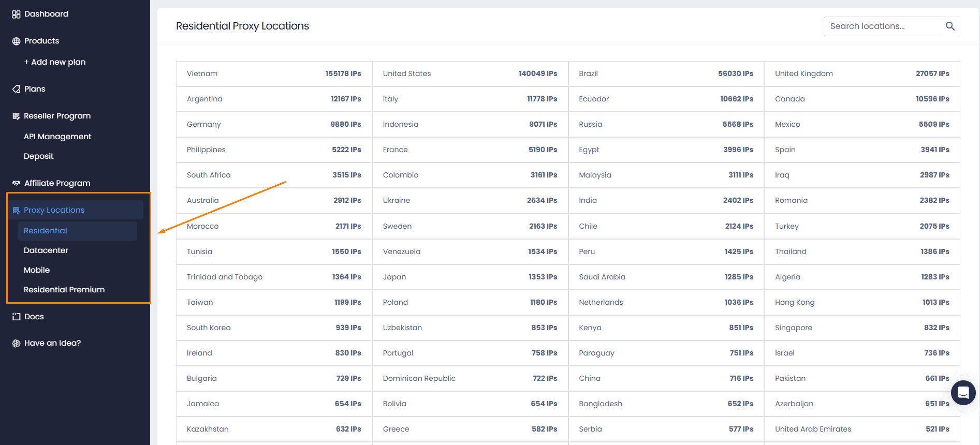The width and height of the screenshot is (980, 445).
Task: Click Malaysia location
Action: click(666, 175)
